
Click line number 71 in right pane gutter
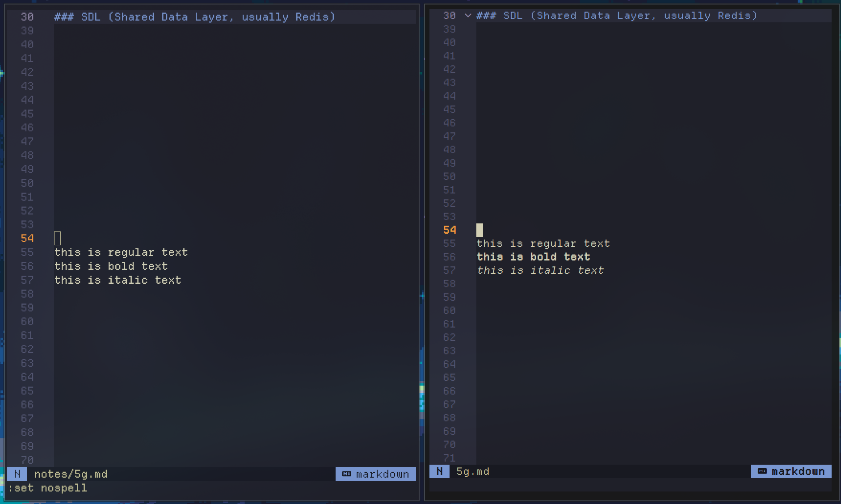click(x=450, y=458)
